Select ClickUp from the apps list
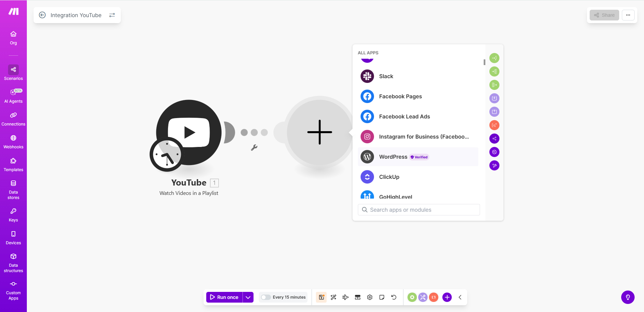The width and height of the screenshot is (644, 312). tap(389, 177)
